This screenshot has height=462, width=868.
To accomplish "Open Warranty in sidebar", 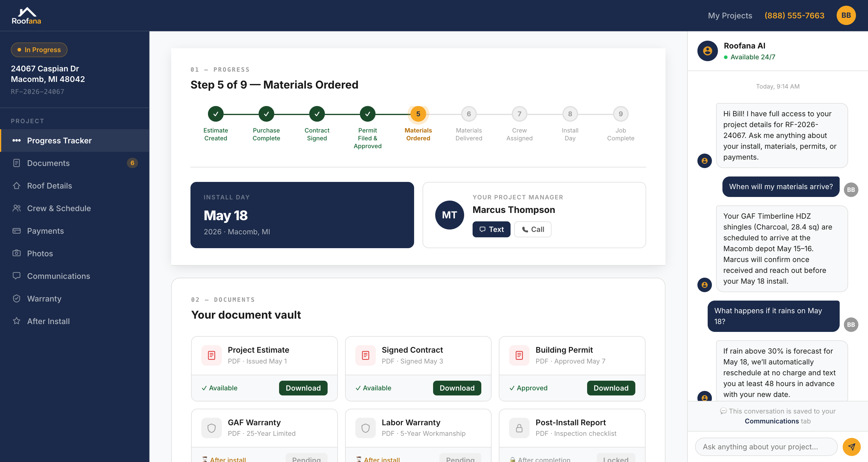I will (74, 298).
